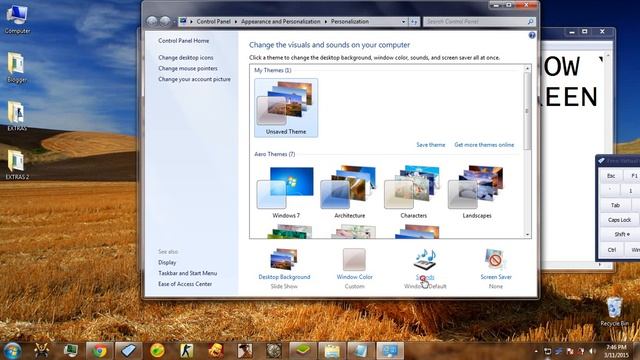Select the Characters theme
640x360 pixels.
pos(413,192)
